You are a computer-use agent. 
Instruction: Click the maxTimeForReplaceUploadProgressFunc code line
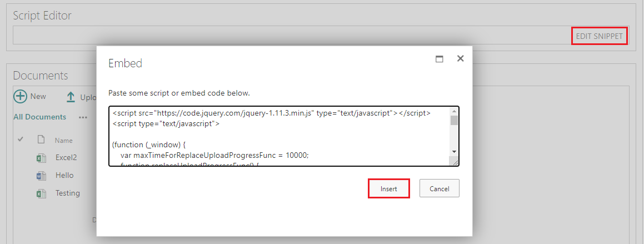coord(214,155)
